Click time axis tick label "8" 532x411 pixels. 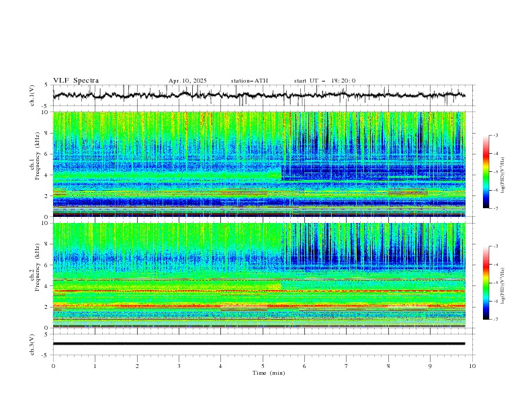click(x=388, y=366)
